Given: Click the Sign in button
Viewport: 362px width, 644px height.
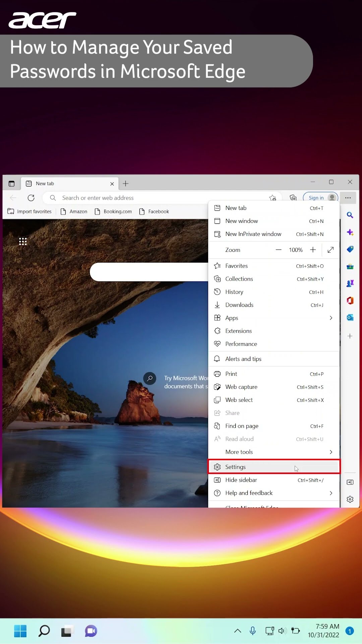Looking at the screenshot, I should (320, 198).
